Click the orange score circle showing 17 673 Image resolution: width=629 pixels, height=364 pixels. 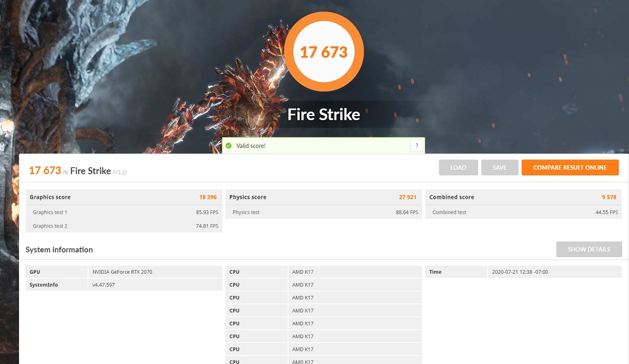point(324,52)
